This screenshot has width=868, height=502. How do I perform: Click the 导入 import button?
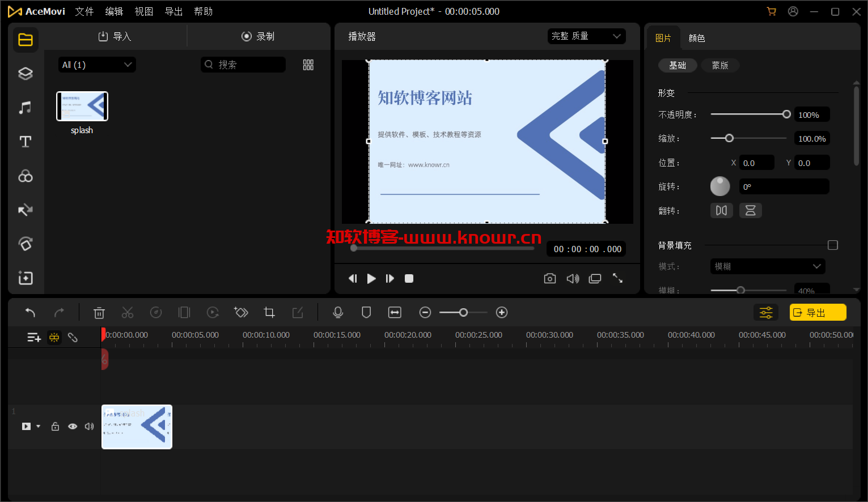coord(115,36)
